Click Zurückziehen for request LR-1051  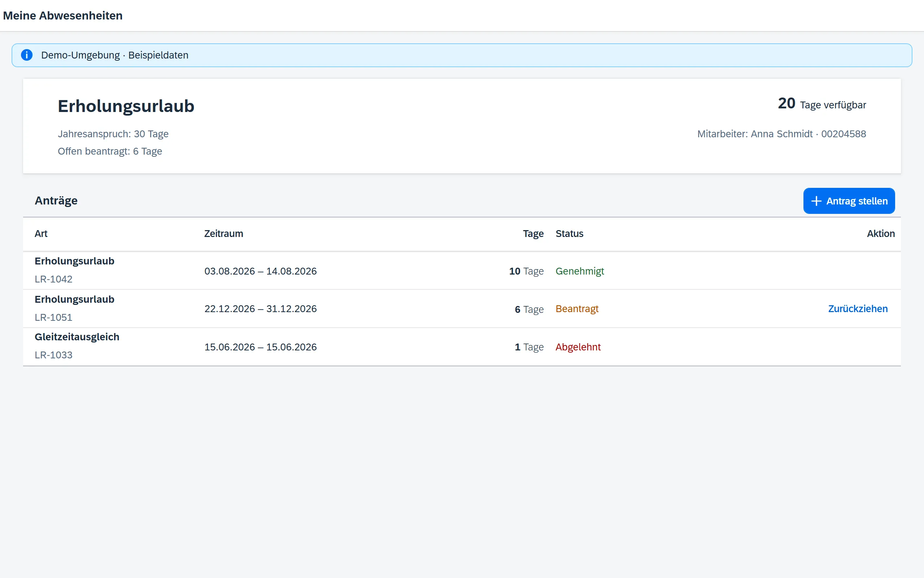pyautogui.click(x=858, y=309)
